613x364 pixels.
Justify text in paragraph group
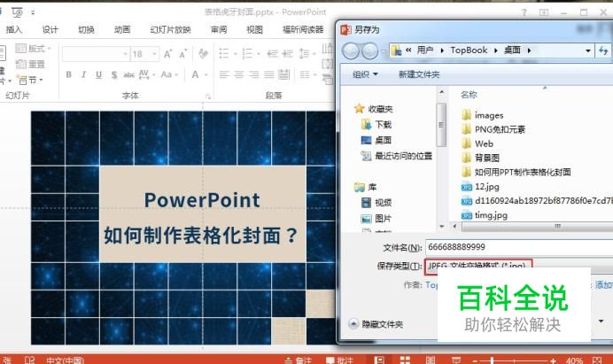[x=268, y=74]
